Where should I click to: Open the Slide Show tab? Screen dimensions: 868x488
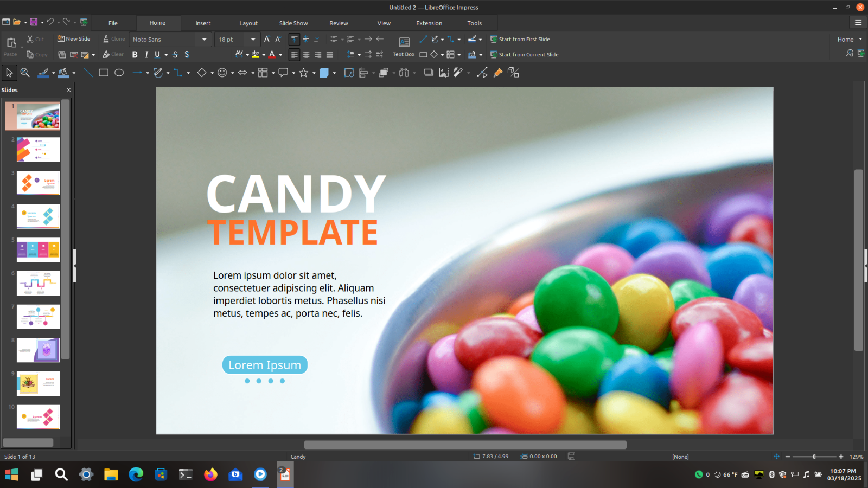point(293,23)
